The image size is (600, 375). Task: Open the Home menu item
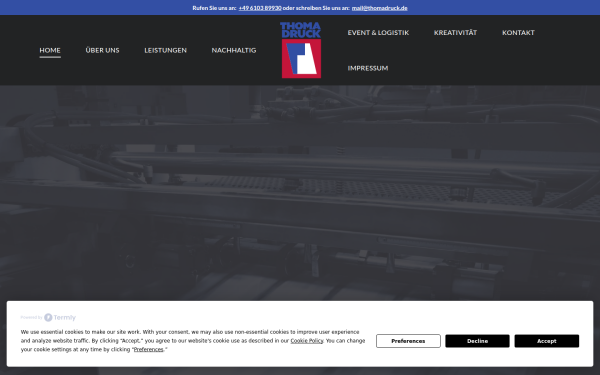coord(50,50)
